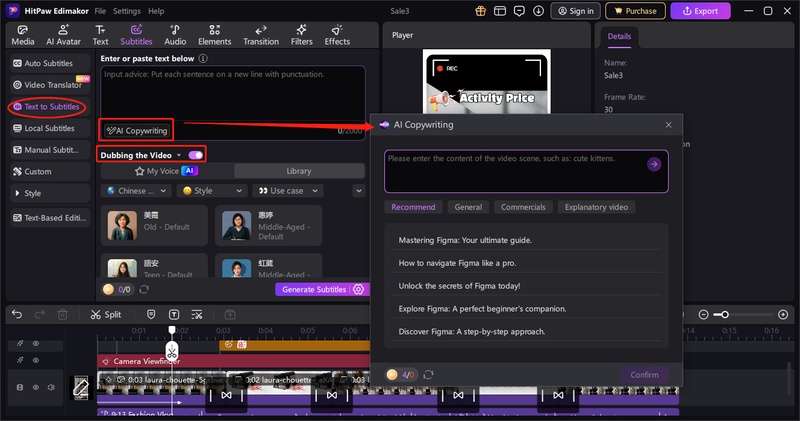Open the Filters panel
The height and width of the screenshot is (421, 800).
pyautogui.click(x=302, y=35)
